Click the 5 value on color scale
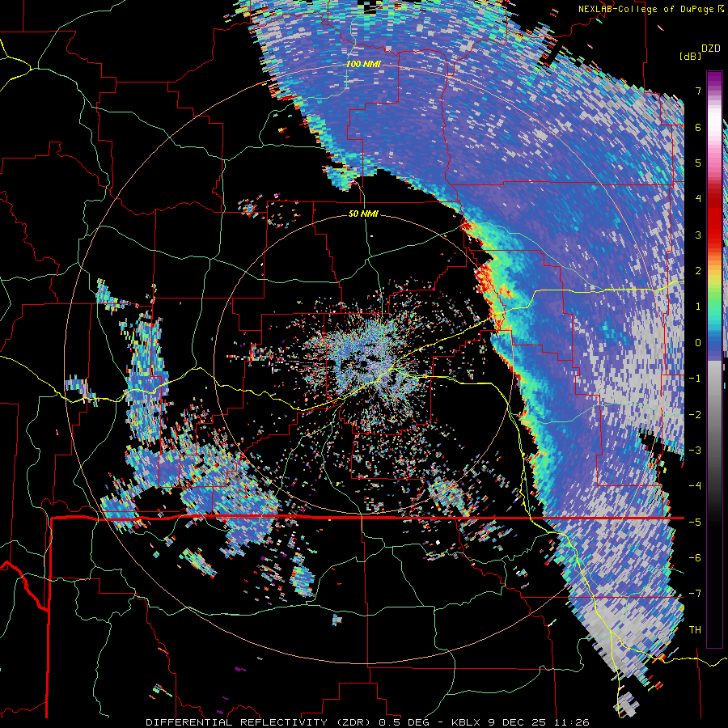Viewport: 728px width, 728px height. tap(698, 163)
